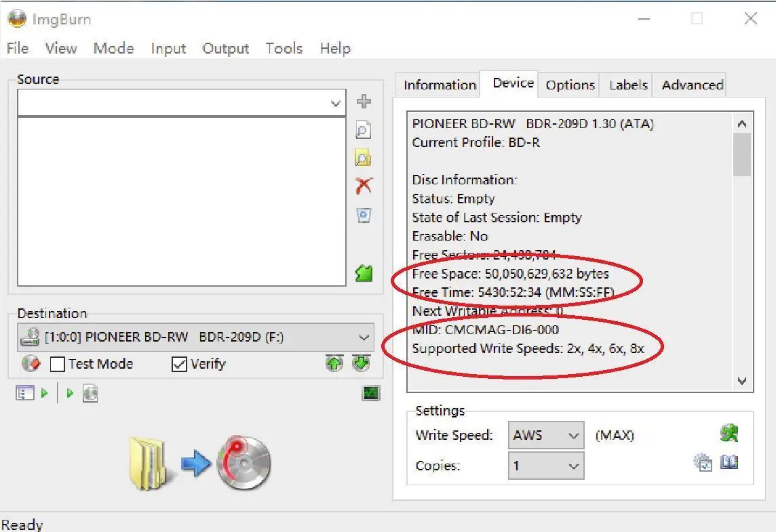Click the 'Free Time: 5430:52:34' line
The width and height of the screenshot is (776, 532).
pyautogui.click(x=513, y=293)
